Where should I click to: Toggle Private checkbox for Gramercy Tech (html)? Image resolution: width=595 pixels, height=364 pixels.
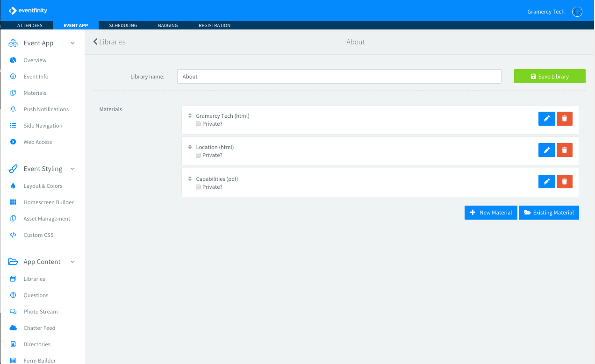(198, 124)
